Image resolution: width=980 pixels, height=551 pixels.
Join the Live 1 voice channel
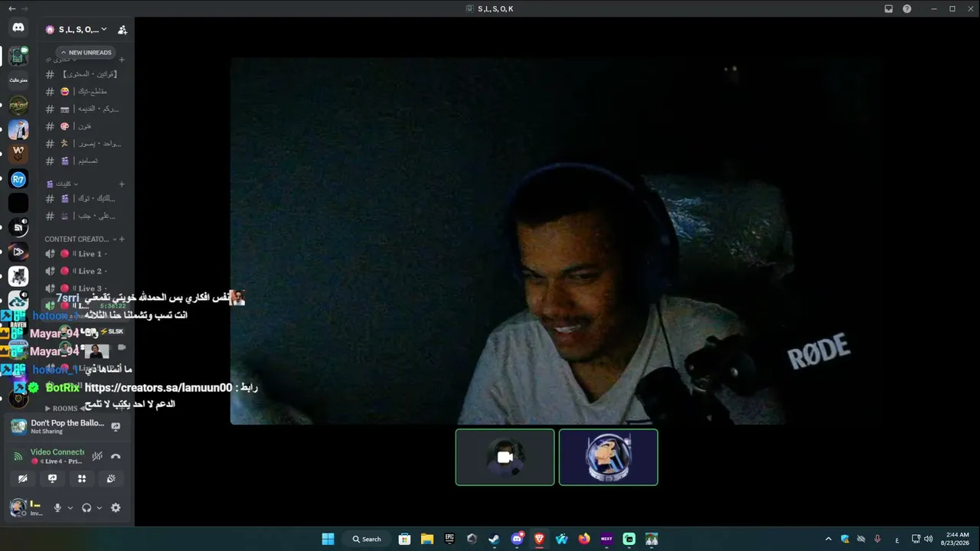coord(83,253)
